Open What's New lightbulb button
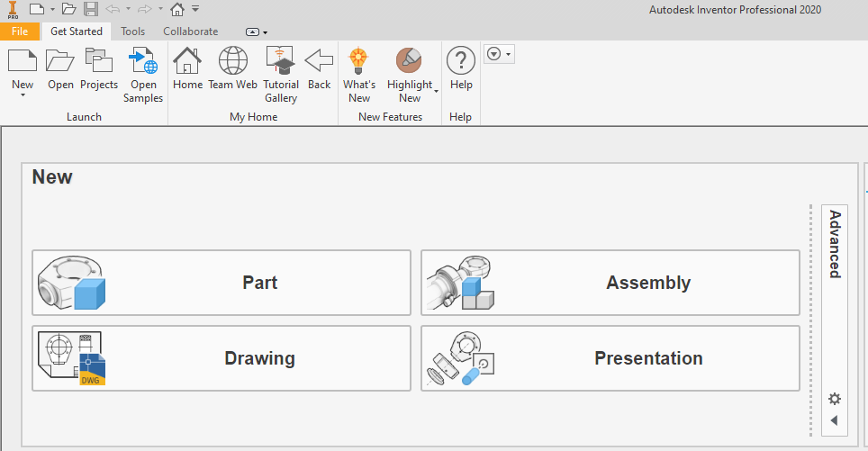The height and width of the screenshot is (451, 868). click(x=358, y=76)
